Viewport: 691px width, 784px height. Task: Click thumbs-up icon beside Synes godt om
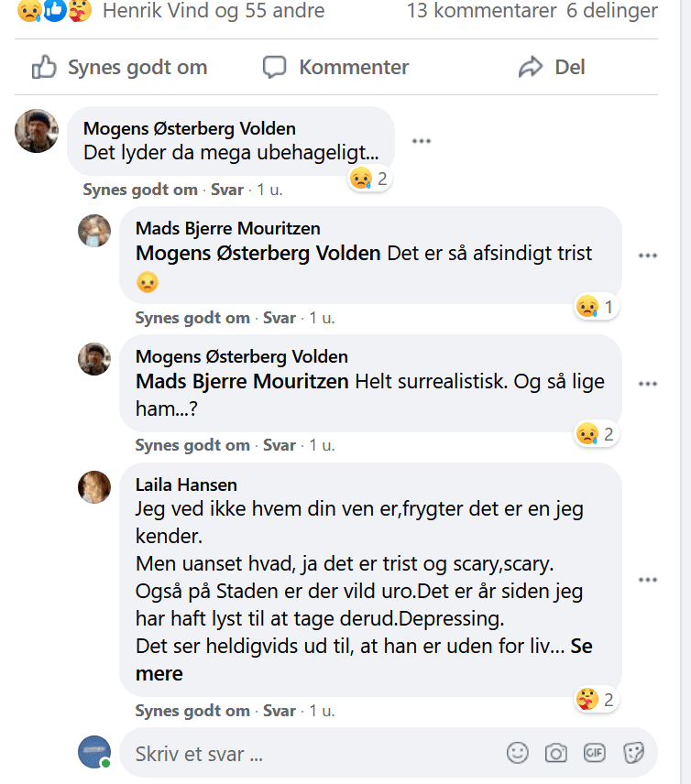(44, 67)
